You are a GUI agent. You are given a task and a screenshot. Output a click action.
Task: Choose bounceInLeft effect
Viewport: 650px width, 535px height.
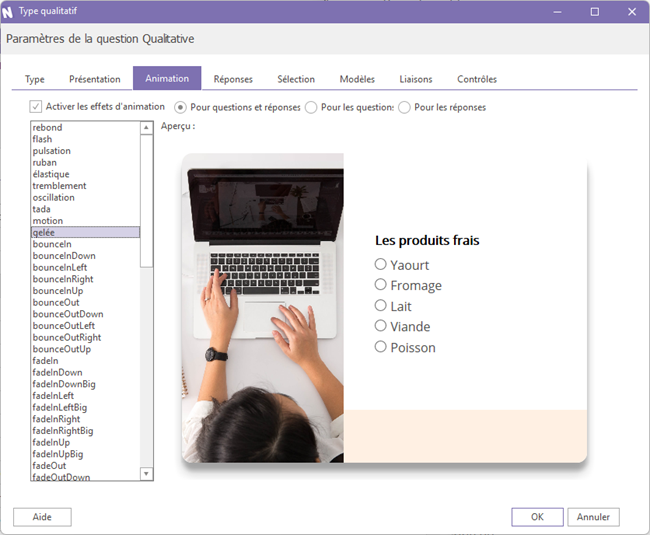(x=86, y=267)
